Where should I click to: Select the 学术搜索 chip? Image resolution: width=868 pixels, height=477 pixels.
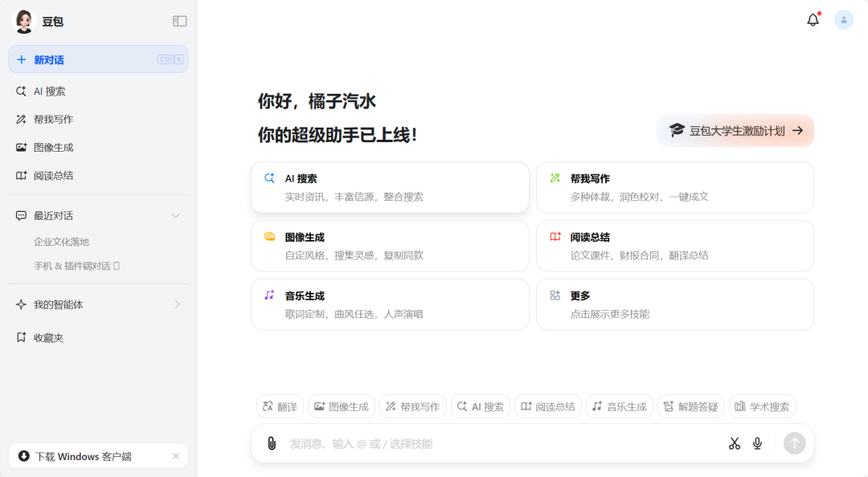pos(762,406)
